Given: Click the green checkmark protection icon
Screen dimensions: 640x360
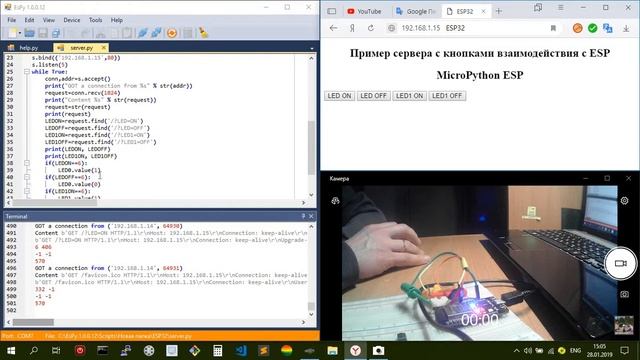Looking at the screenshot, I should click(593, 28).
